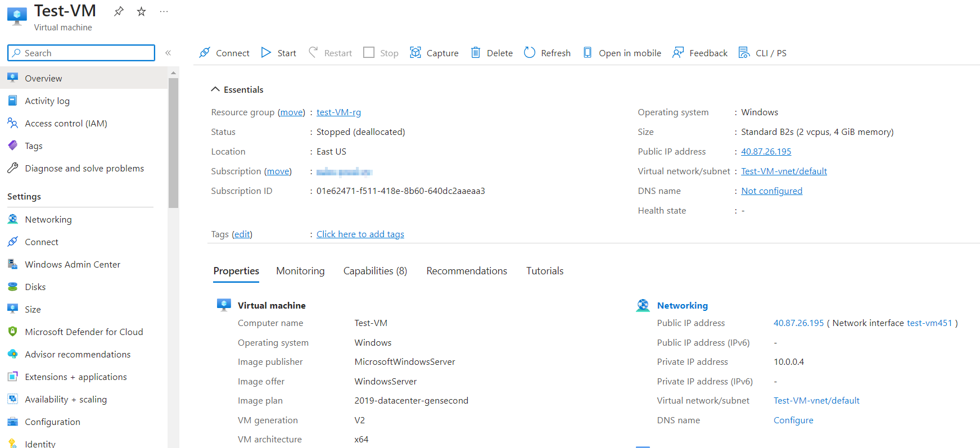Switch to Tutorials tab
Viewport: 980px width, 448px height.
[x=545, y=271]
